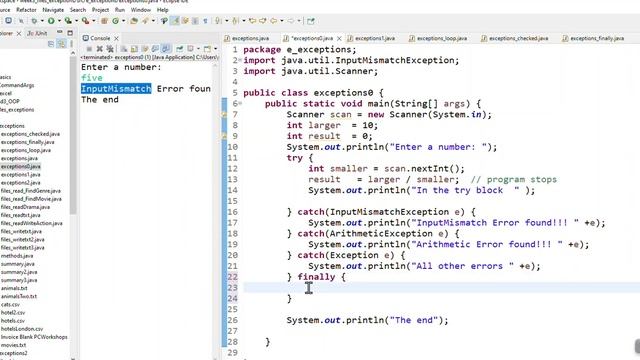Click the Open Type icon in the toolbar
This screenshot has height=360, width=640.
pyautogui.click(x=134, y=21)
